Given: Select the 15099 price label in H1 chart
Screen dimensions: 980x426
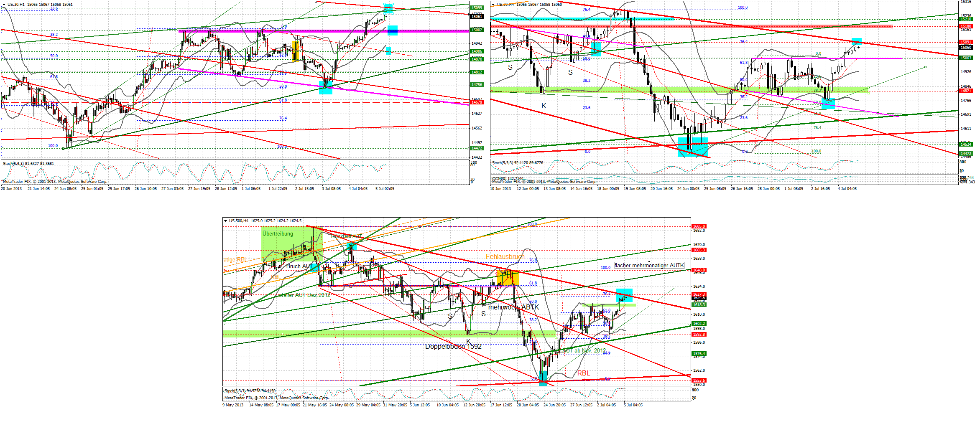Looking at the screenshot, I should point(477,8).
